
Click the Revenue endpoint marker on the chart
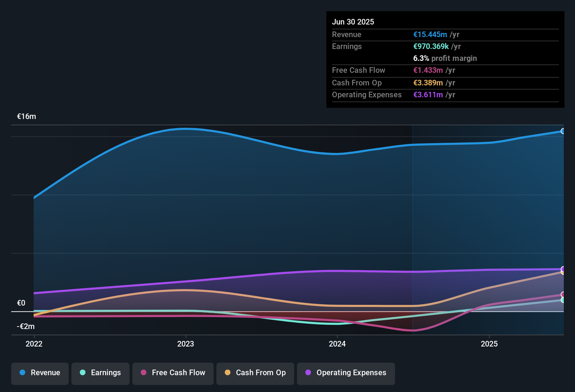coord(563,131)
